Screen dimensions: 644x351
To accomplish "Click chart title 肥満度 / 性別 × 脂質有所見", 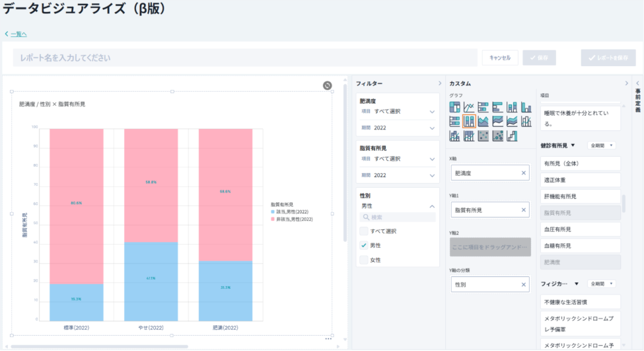I will coord(52,104).
